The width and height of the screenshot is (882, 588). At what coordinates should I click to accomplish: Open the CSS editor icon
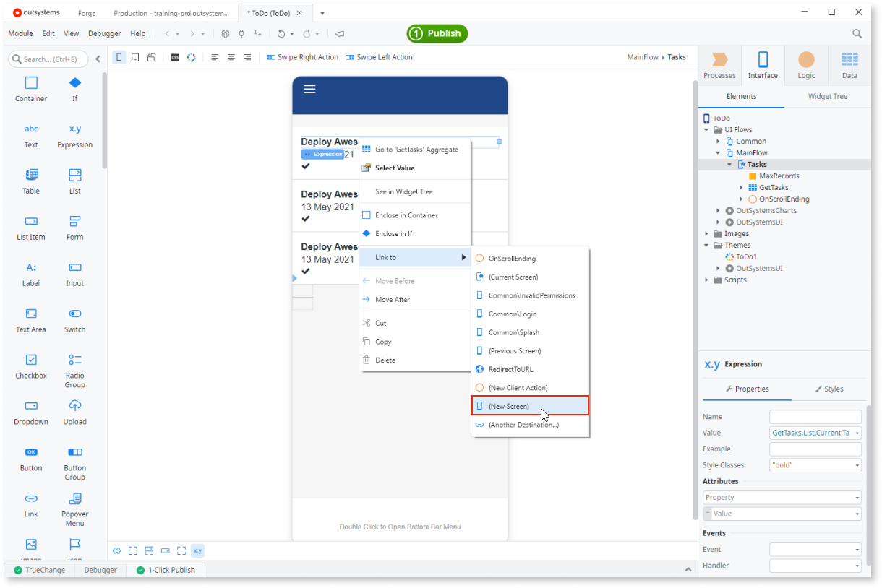pos(174,56)
